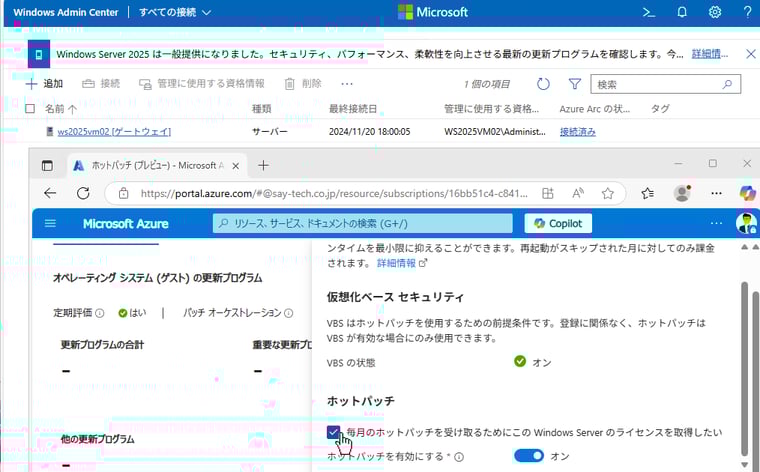This screenshot has width=760, height=472.
Task: Click the Copilot button in Azure portal
Action: click(558, 223)
